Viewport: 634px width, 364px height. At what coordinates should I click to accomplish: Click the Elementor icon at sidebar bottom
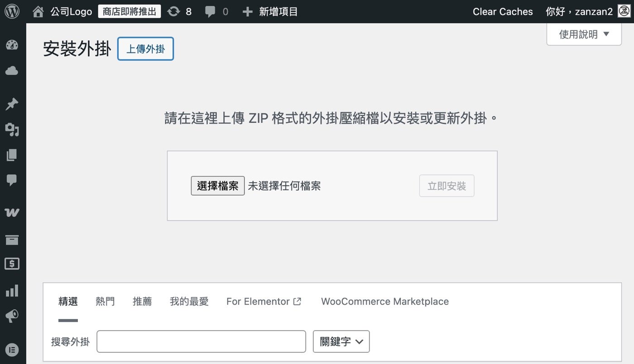coord(12,350)
